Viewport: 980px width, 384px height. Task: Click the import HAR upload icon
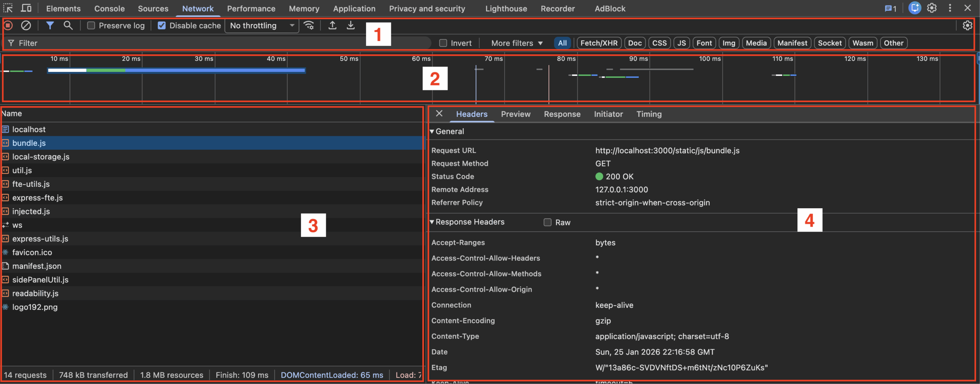click(332, 26)
